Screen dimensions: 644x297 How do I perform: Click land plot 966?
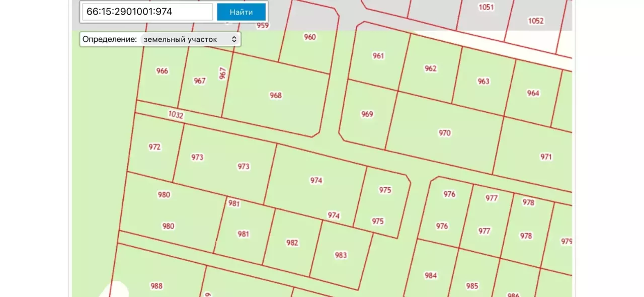pos(162,71)
